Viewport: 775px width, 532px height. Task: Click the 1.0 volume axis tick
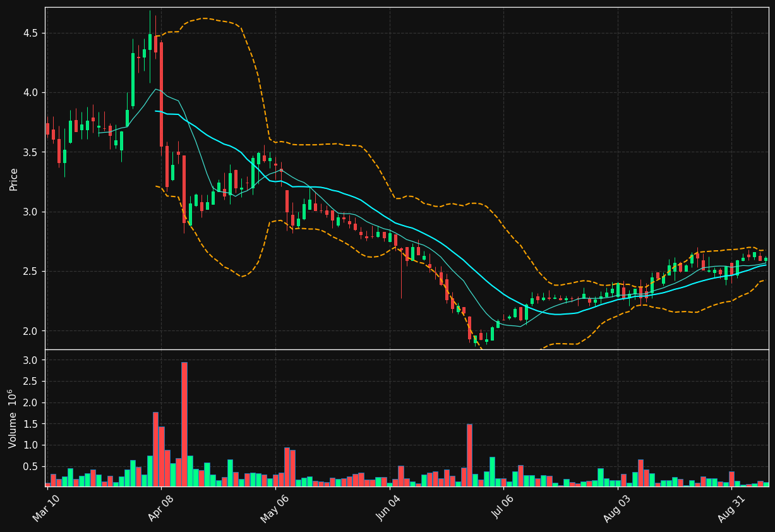[32, 445]
